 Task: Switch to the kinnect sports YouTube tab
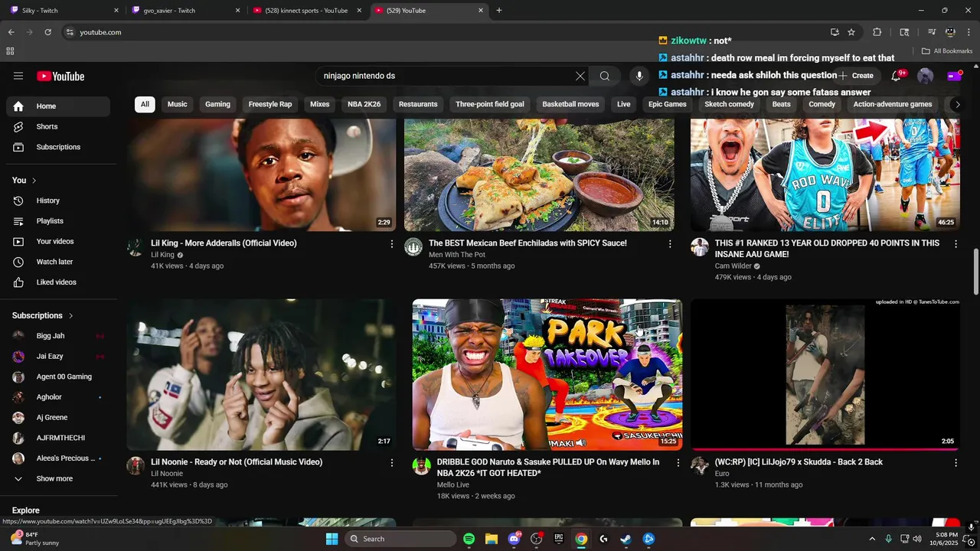306,11
